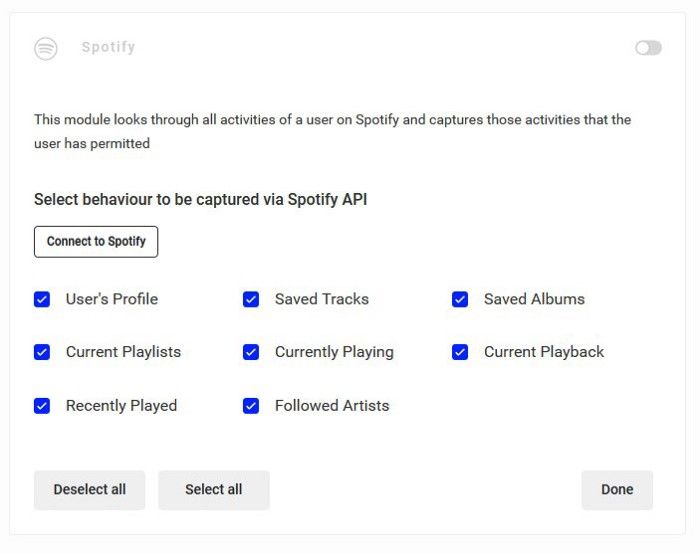Click the Done button

(x=617, y=490)
